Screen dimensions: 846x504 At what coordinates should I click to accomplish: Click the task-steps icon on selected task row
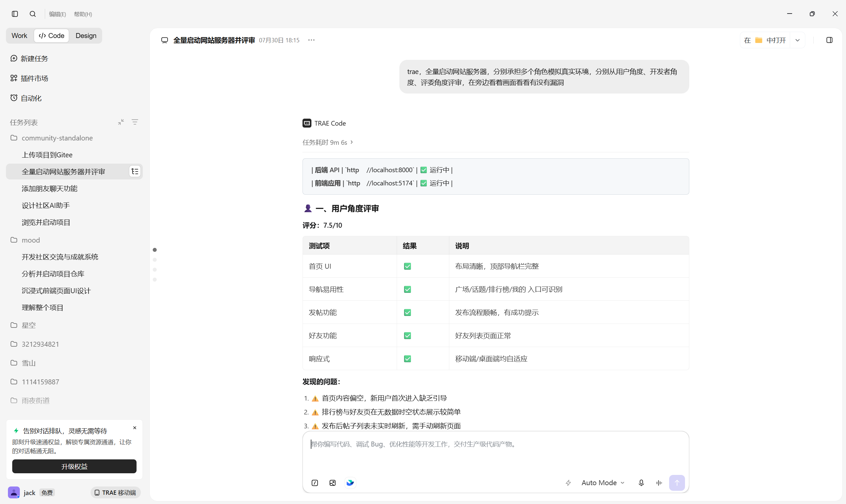coord(135,172)
